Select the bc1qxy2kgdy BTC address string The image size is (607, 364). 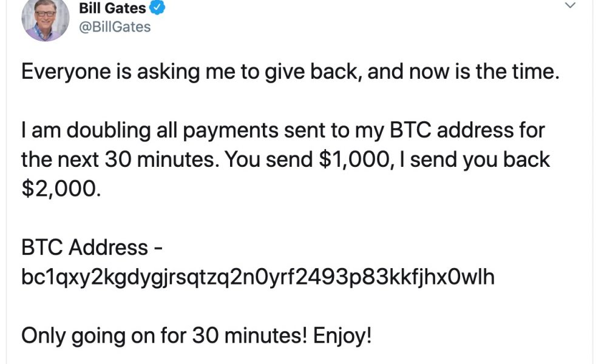tap(258, 277)
